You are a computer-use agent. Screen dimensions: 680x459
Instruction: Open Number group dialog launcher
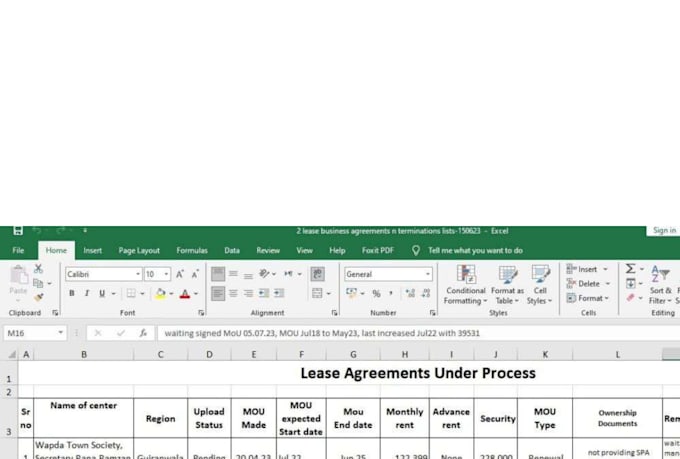click(432, 312)
